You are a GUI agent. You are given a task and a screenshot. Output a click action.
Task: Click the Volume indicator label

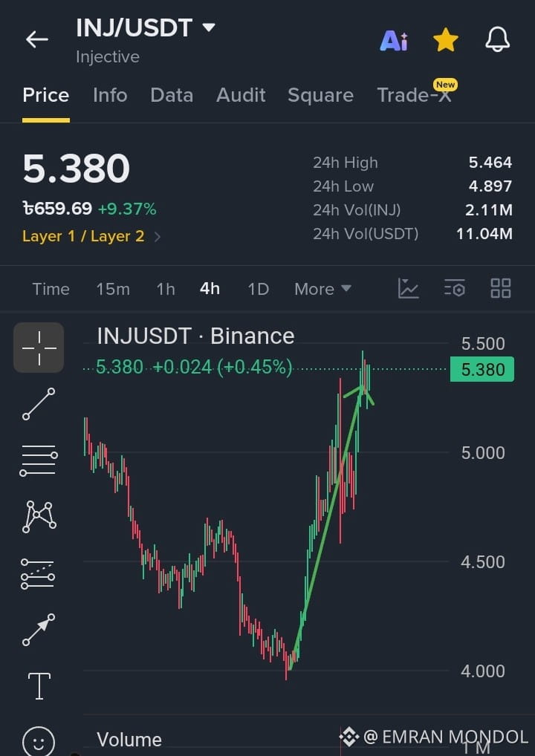(129, 740)
